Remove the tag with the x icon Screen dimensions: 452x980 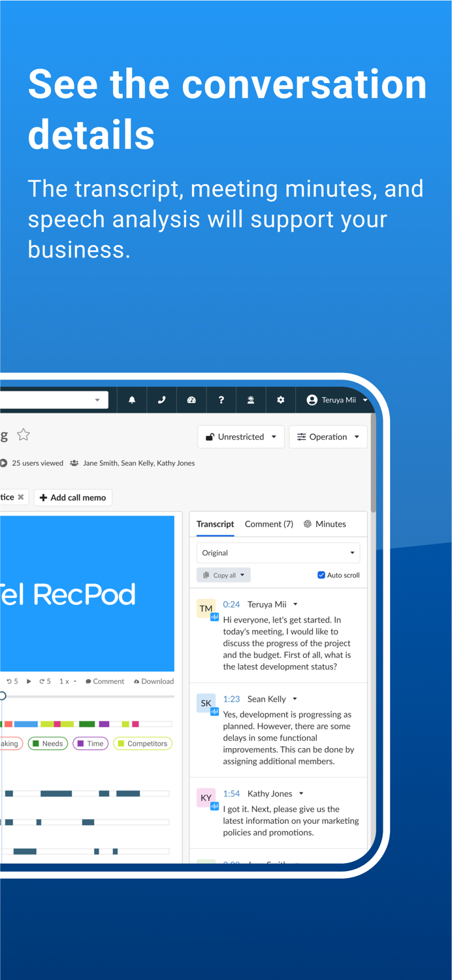click(21, 497)
